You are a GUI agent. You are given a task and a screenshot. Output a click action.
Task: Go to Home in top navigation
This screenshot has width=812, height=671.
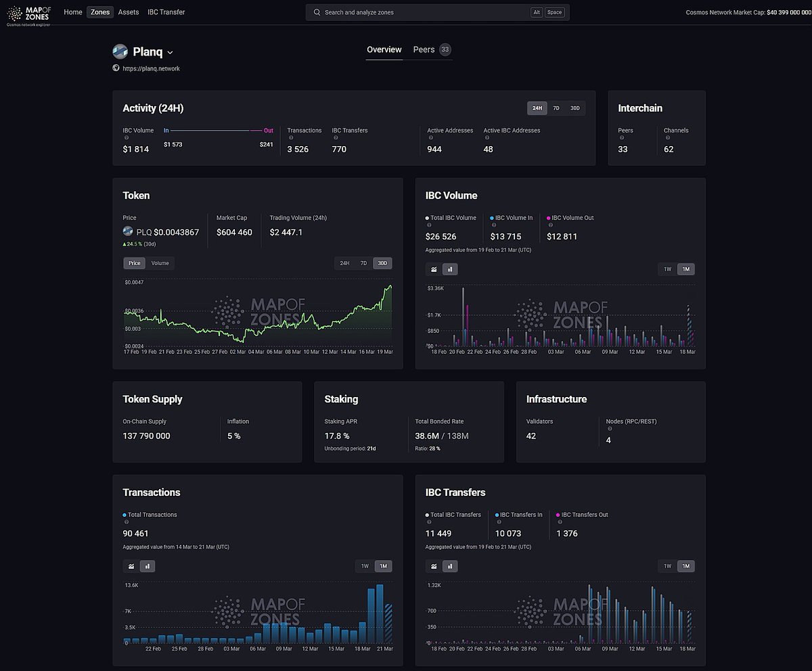coord(73,12)
